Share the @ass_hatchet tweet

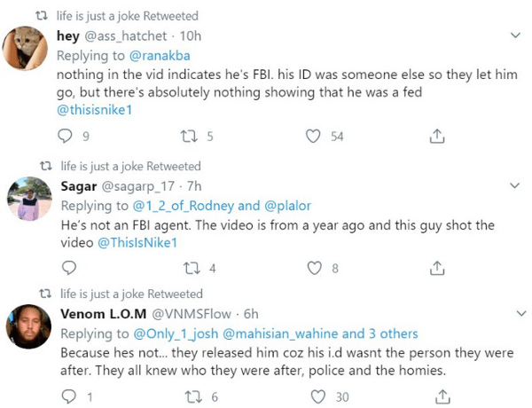437,136
